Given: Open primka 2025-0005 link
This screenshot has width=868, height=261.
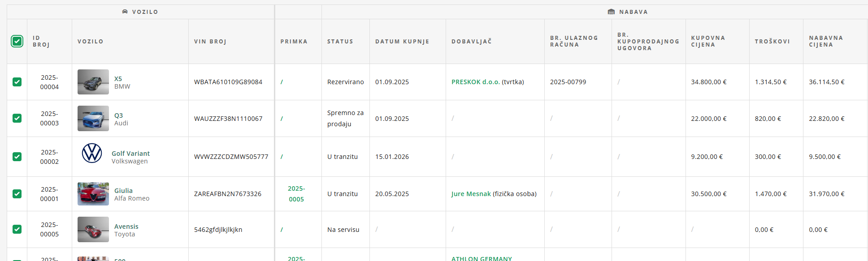Looking at the screenshot, I should [x=296, y=194].
